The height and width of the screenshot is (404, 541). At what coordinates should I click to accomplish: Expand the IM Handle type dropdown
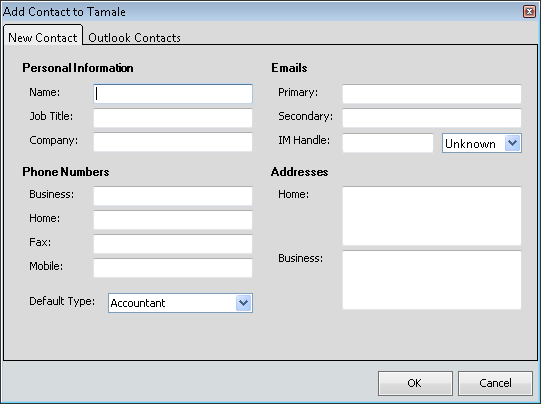(513, 143)
